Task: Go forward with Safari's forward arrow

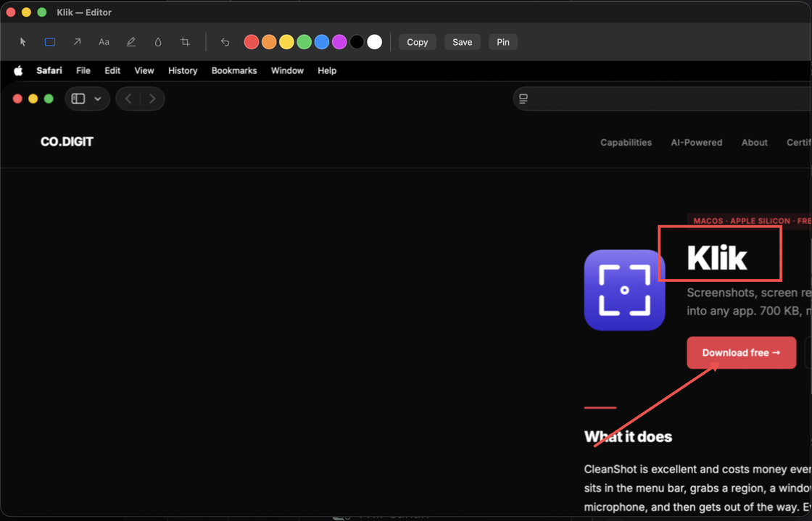Action: click(152, 99)
